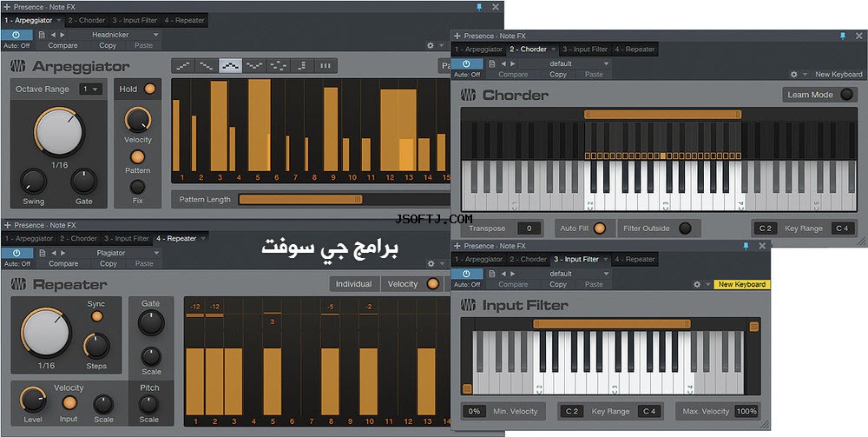Toggle the Arpeggiator Pattern button
The image size is (868, 437).
point(137,156)
